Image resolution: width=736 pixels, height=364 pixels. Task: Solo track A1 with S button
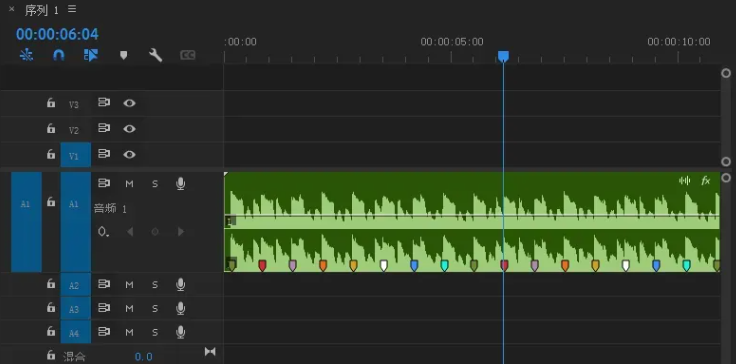point(155,184)
